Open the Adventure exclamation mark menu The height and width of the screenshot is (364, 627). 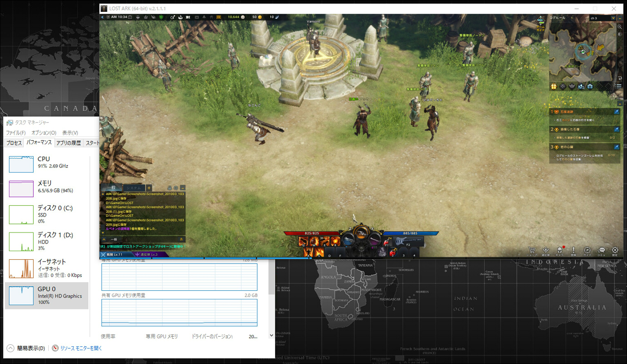click(x=574, y=251)
